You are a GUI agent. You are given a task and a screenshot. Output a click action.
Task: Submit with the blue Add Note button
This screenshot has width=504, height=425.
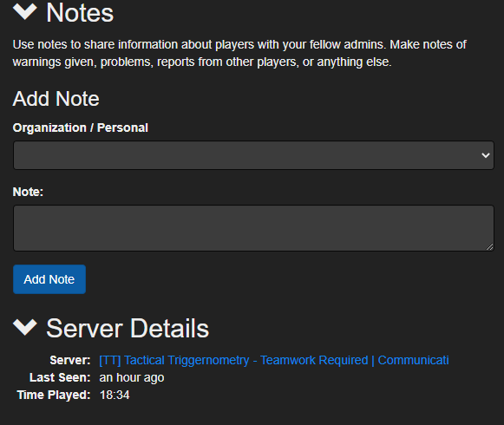point(49,279)
